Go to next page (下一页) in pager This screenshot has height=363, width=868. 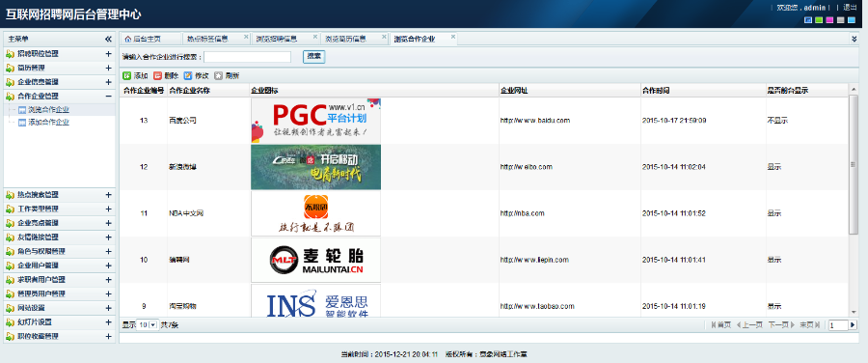[x=781, y=324]
